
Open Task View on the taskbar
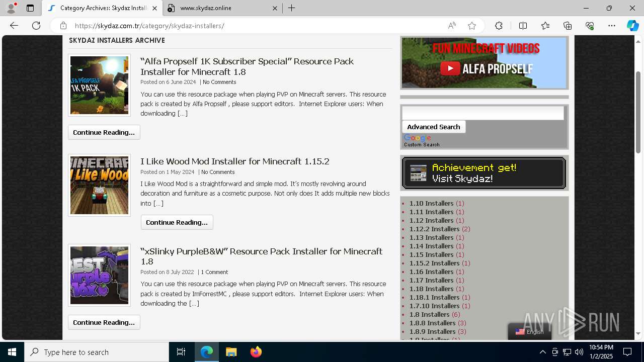click(181, 352)
